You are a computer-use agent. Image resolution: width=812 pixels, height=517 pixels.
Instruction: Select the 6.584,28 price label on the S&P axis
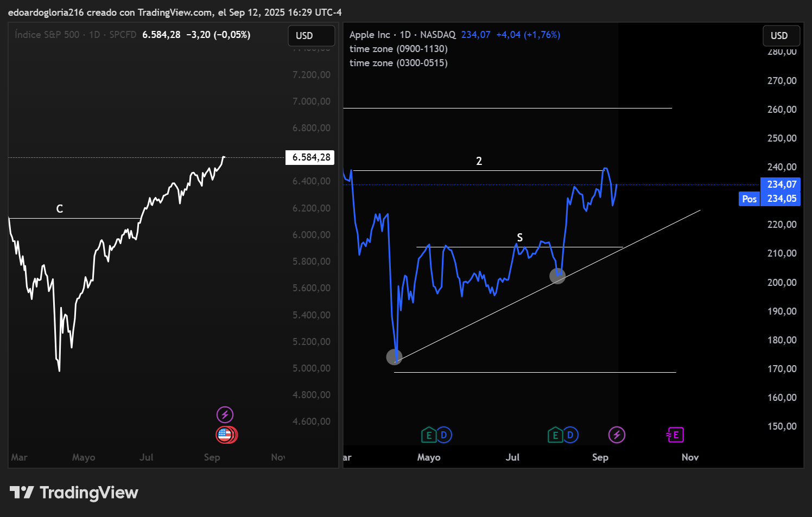pos(310,157)
